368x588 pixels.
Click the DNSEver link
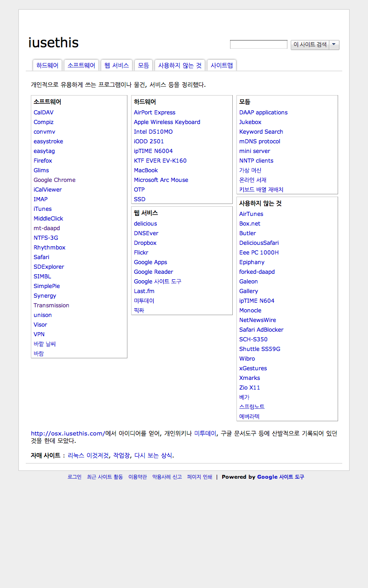pos(146,233)
